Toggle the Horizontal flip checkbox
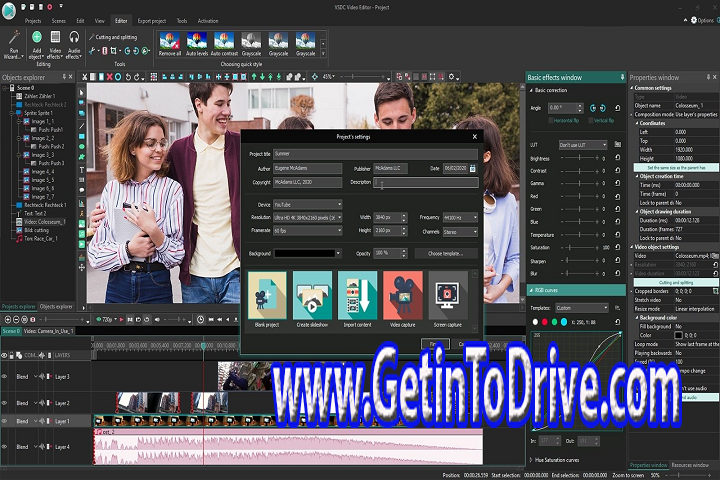The width and height of the screenshot is (720, 480). pos(551,120)
